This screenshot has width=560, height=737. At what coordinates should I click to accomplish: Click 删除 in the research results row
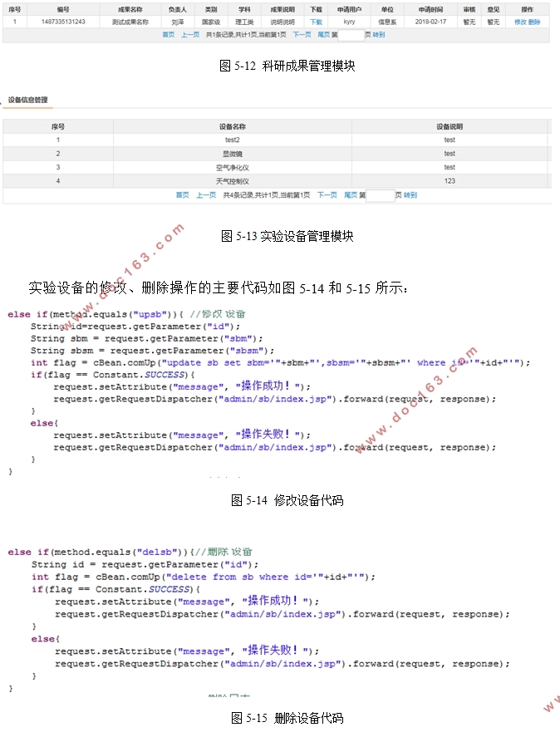tap(534, 22)
